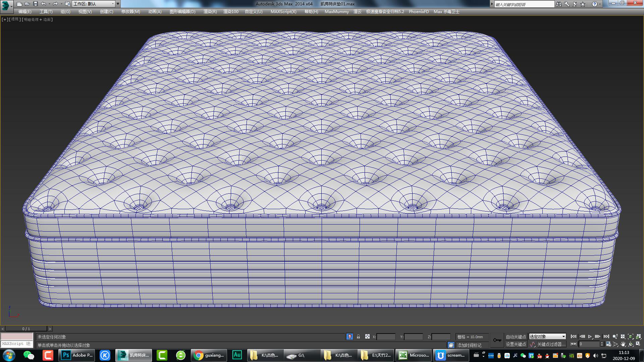Toggle the selection lock padlock

click(358, 337)
